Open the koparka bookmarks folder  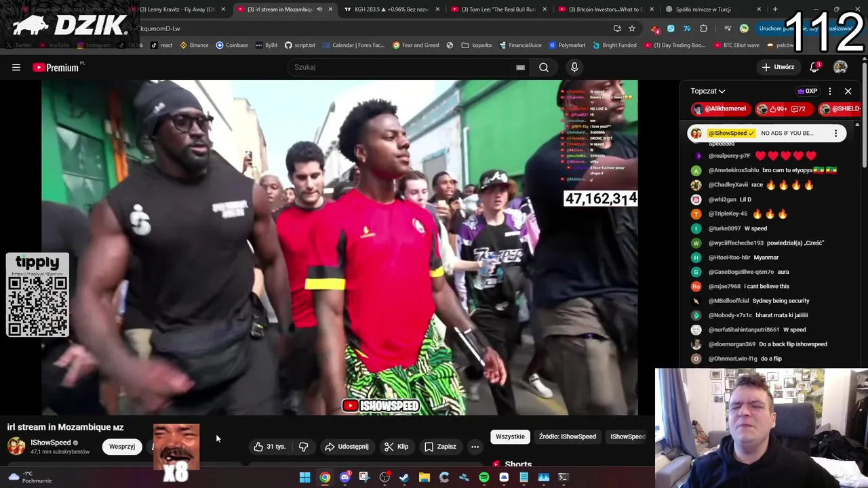(477, 45)
